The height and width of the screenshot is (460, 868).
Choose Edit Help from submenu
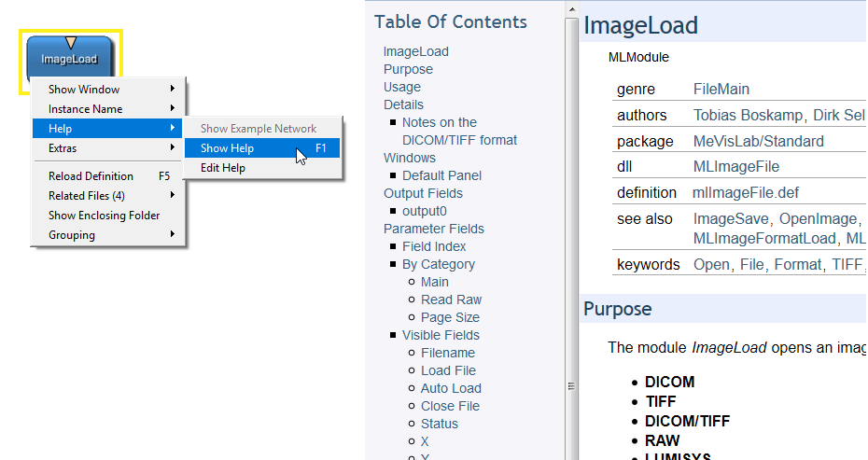pos(223,168)
